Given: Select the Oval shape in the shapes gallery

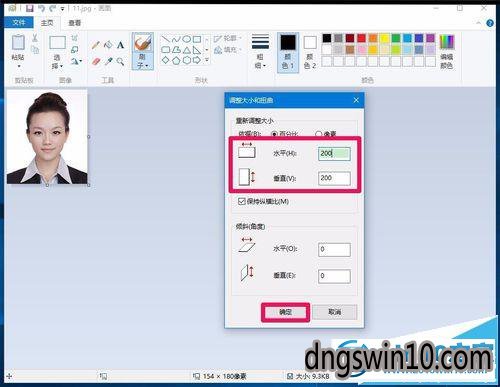Looking at the screenshot, I should tap(187, 40).
